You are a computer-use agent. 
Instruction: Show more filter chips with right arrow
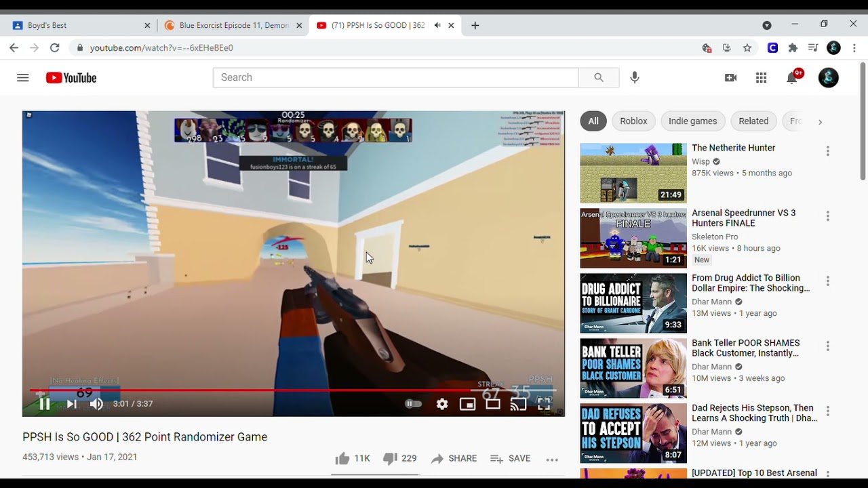tap(820, 122)
